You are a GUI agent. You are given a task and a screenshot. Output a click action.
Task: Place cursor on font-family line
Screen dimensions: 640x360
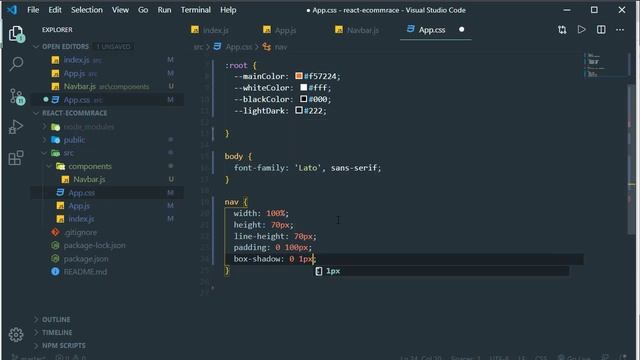click(307, 168)
